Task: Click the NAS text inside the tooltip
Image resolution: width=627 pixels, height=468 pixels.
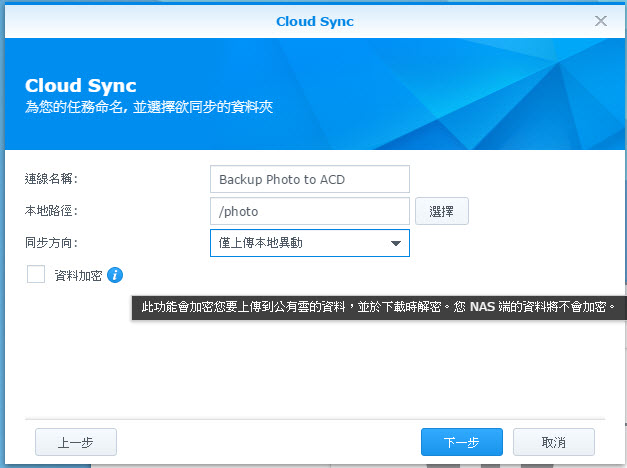Action: (482, 307)
